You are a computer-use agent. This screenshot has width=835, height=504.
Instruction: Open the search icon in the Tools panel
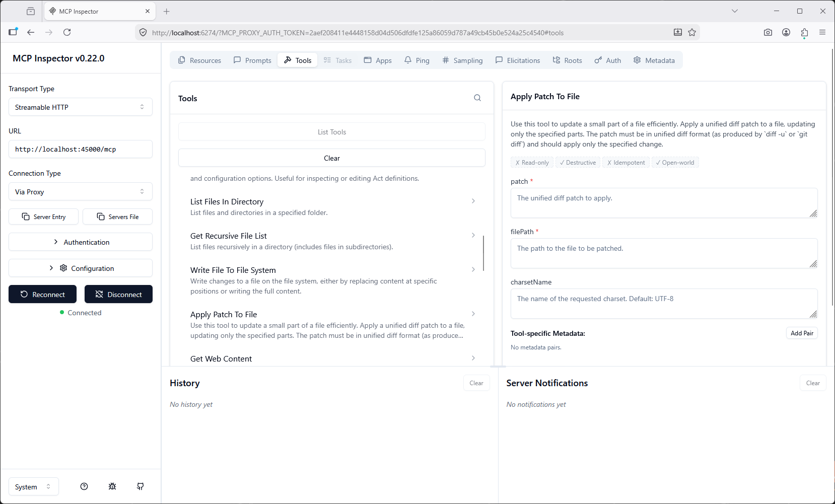pyautogui.click(x=477, y=98)
